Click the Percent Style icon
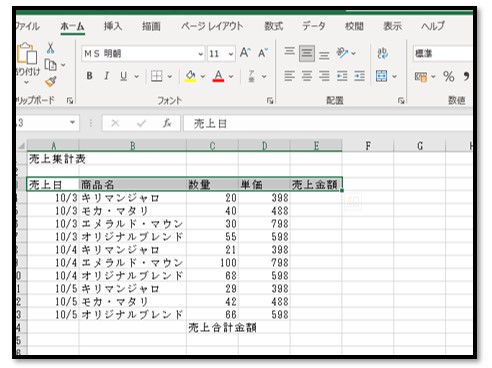The height and width of the screenshot is (368, 492). tap(449, 76)
